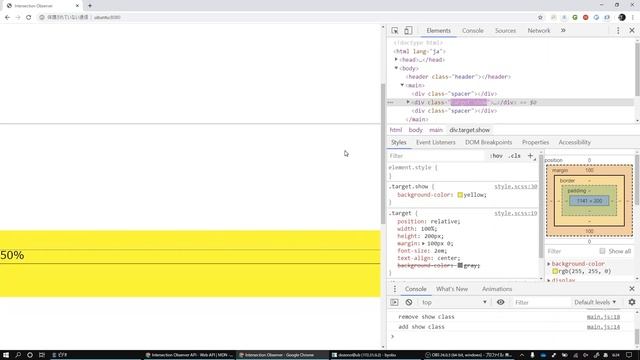This screenshot has width=640, height=360.
Task: Bookmark this page with the star icon
Action: tap(540, 17)
